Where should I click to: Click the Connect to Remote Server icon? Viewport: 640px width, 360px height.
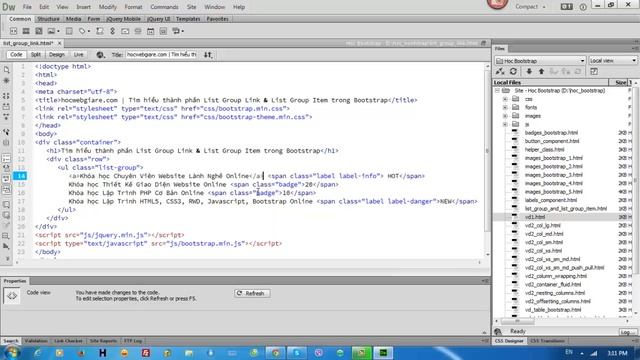click(x=500, y=71)
